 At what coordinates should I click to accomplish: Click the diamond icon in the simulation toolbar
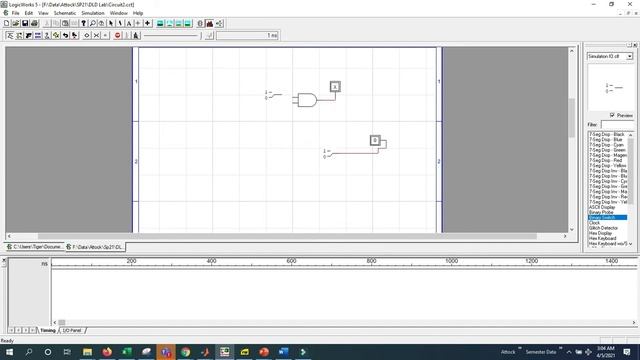pos(87,36)
